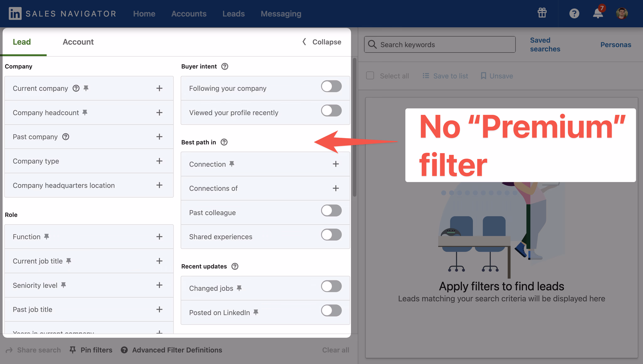Enable the Past colleague toggle
Viewport: 643px width, 364px height.
(331, 211)
